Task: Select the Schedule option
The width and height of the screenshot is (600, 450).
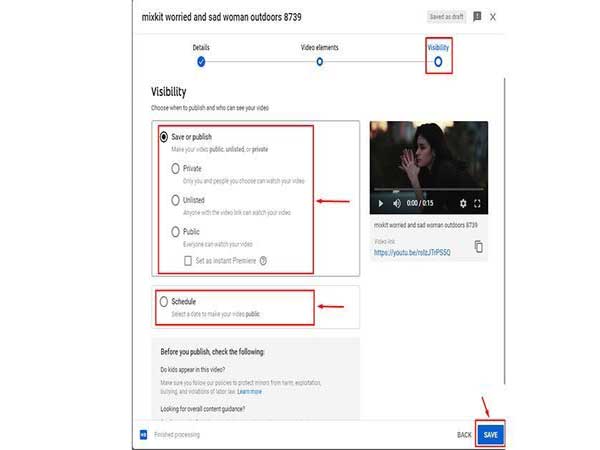Action: [164, 301]
